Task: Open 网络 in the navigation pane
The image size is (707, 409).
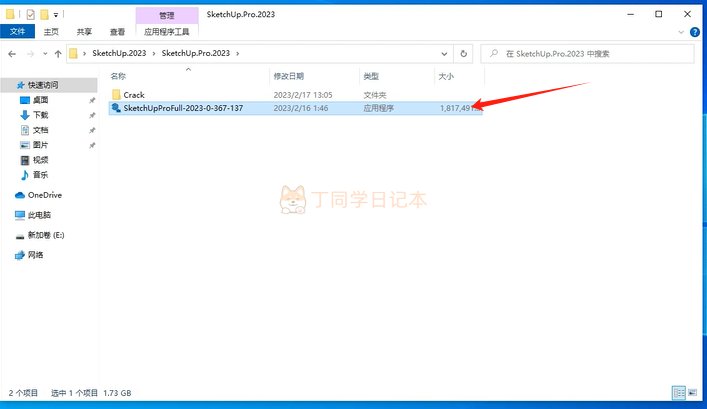Action: click(36, 255)
